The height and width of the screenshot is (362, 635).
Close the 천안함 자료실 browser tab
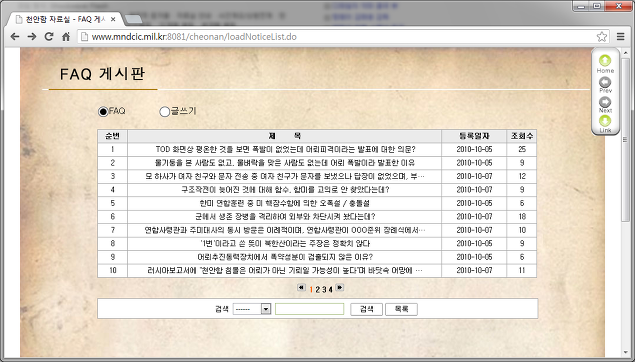(113, 19)
